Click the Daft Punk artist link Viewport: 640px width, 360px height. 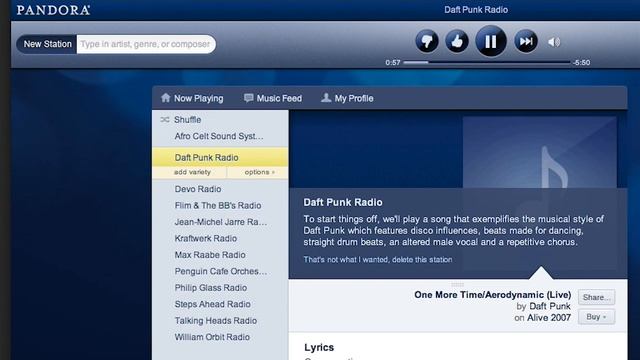(549, 306)
